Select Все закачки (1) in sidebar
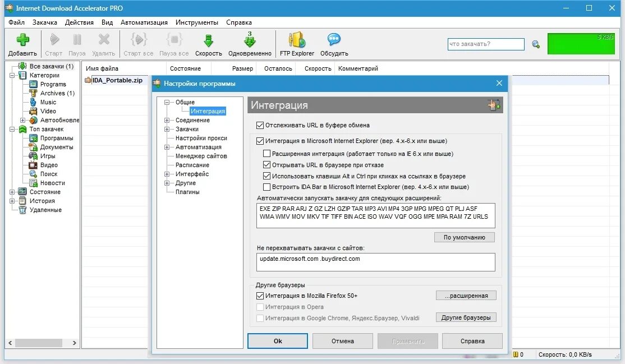The width and height of the screenshot is (625, 364). (52, 66)
